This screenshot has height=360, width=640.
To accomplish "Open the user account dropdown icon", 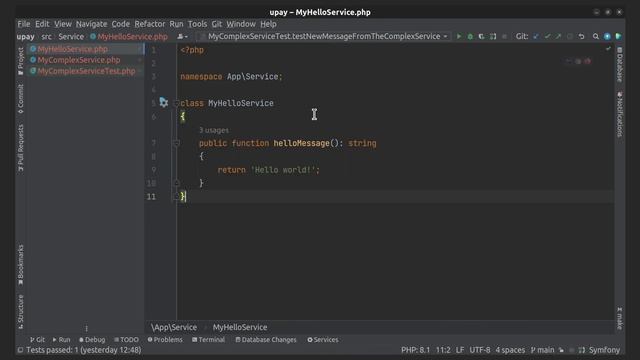I will point(182,36).
